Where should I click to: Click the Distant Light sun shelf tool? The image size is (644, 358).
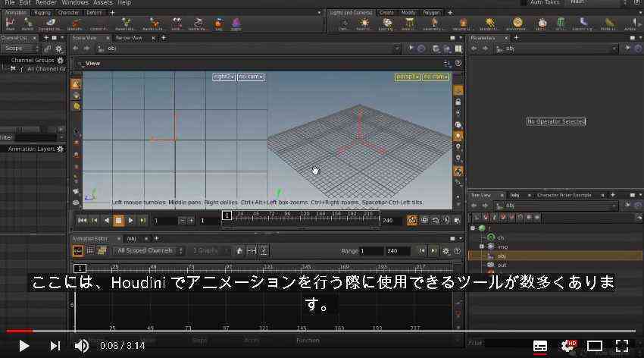(489, 24)
